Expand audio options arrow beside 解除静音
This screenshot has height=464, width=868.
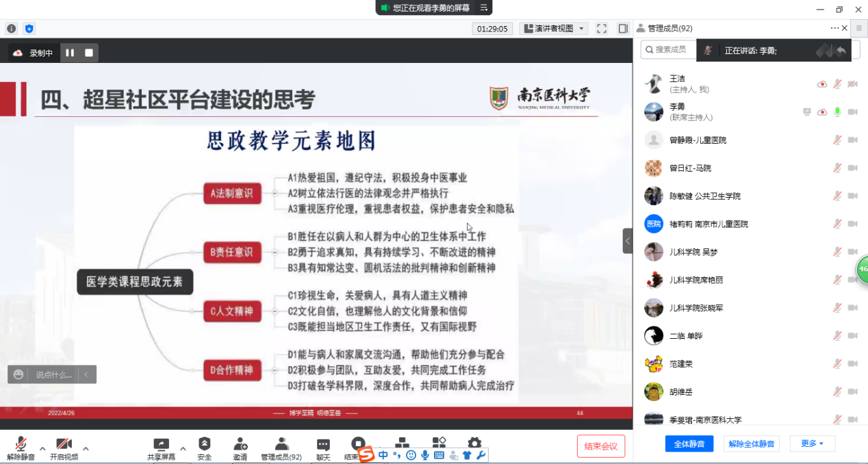pyautogui.click(x=42, y=449)
